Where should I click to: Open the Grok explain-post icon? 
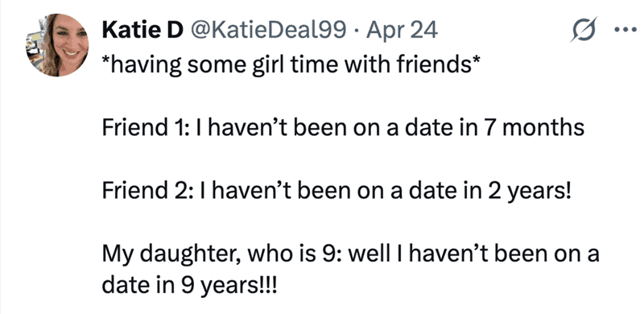tap(583, 30)
